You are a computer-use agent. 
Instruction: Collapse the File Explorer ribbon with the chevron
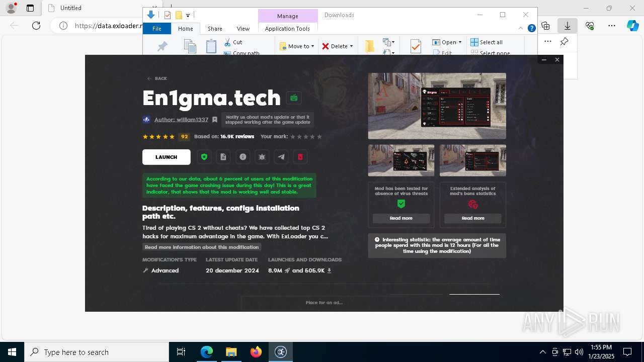tap(521, 28)
